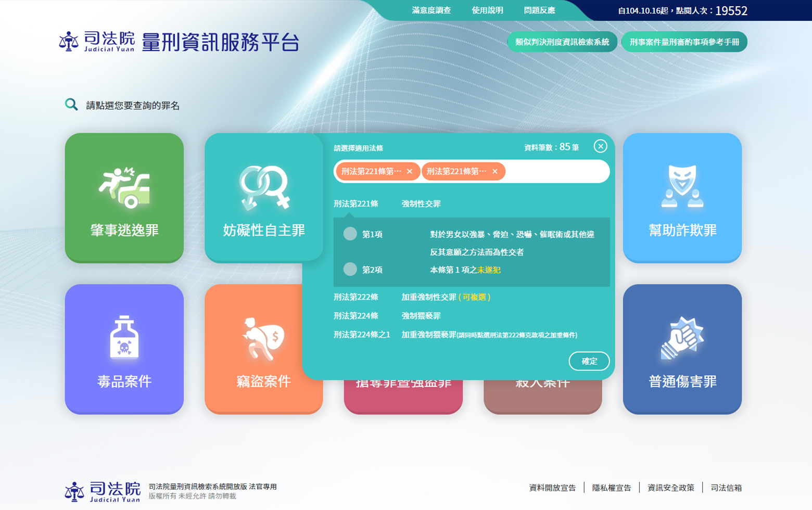Click the 量刑資訊服務平台 title
Screen dimensions: 812x510
click(x=221, y=42)
